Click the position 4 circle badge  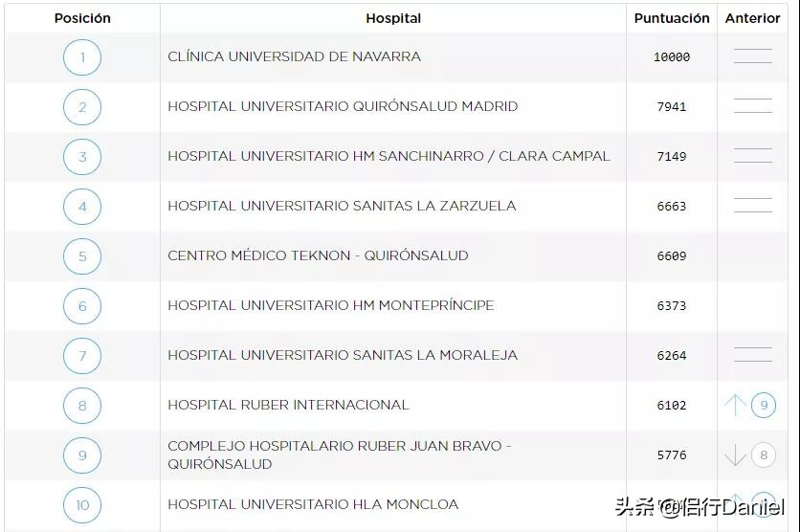tap(82, 207)
